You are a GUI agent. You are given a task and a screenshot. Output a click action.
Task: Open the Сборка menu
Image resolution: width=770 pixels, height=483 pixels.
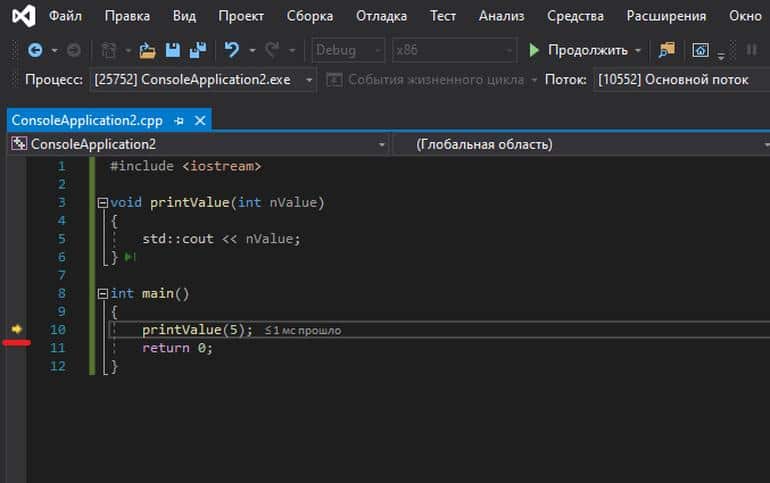click(x=310, y=16)
